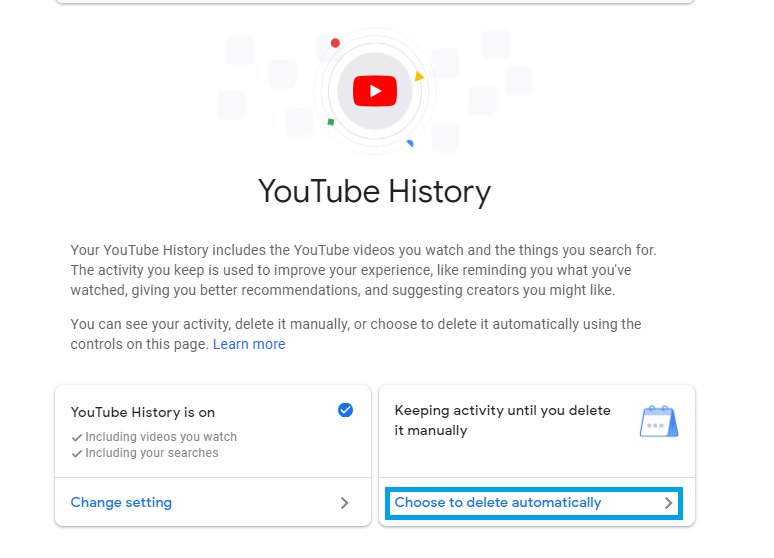Choose to delete automatically link text

[x=498, y=503]
